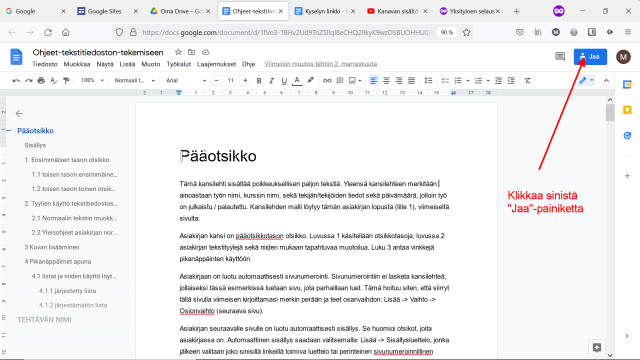Click the font size field
Screen dimensions: 640x360
point(231,80)
